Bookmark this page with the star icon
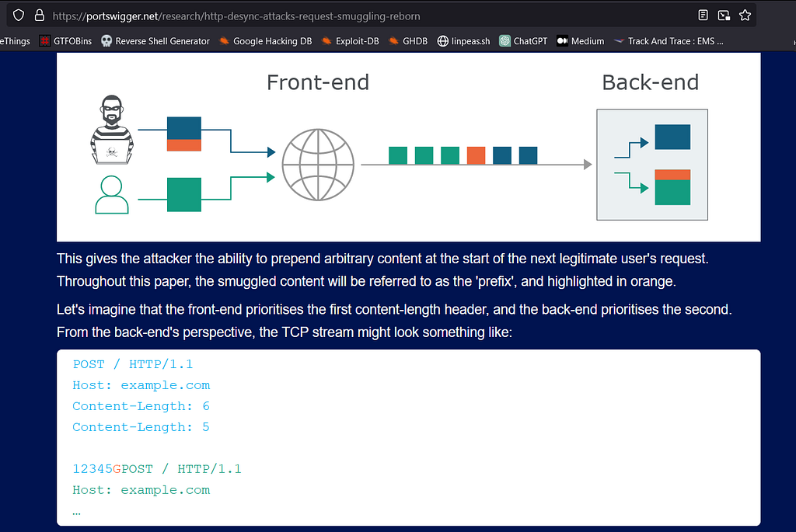This screenshot has width=796, height=532. tap(745, 16)
